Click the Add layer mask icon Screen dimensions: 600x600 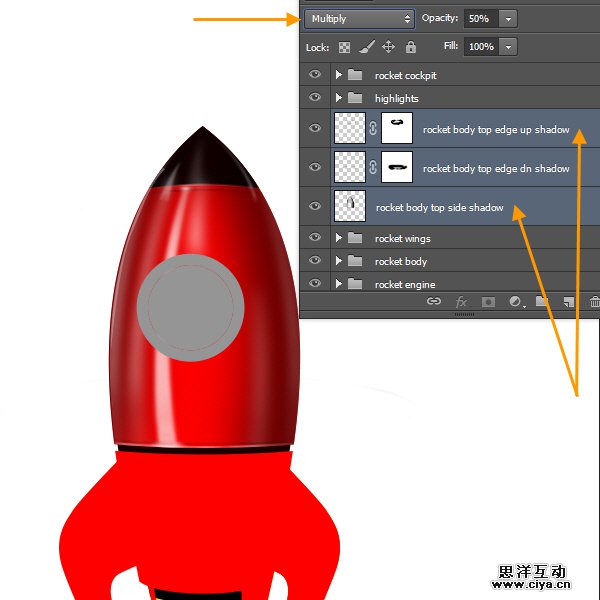[488, 302]
